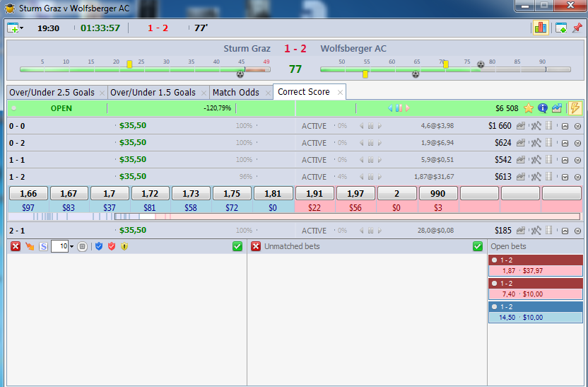Open chart icon for 2 - 1 row

[520, 231]
